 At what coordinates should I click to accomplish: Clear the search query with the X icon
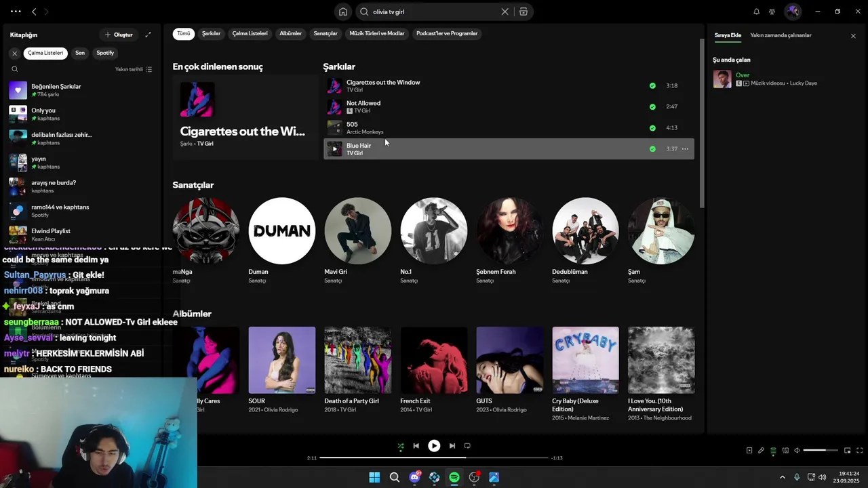coord(505,12)
